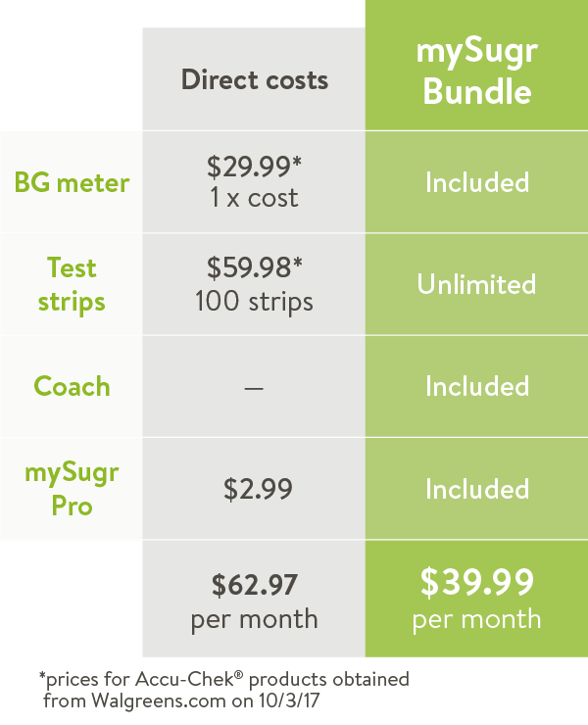Click the 1 x cost text
Image resolution: width=588 pixels, height=725 pixels.
pos(254,198)
